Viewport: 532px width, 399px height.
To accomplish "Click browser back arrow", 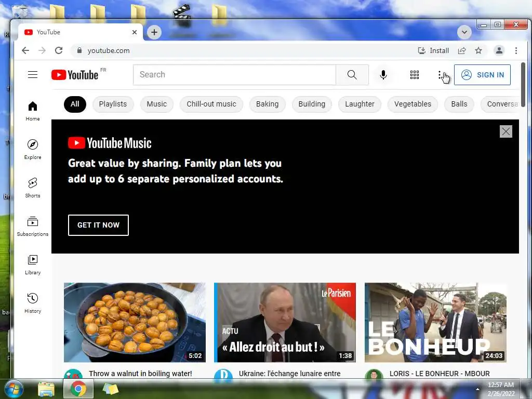I will (25, 50).
